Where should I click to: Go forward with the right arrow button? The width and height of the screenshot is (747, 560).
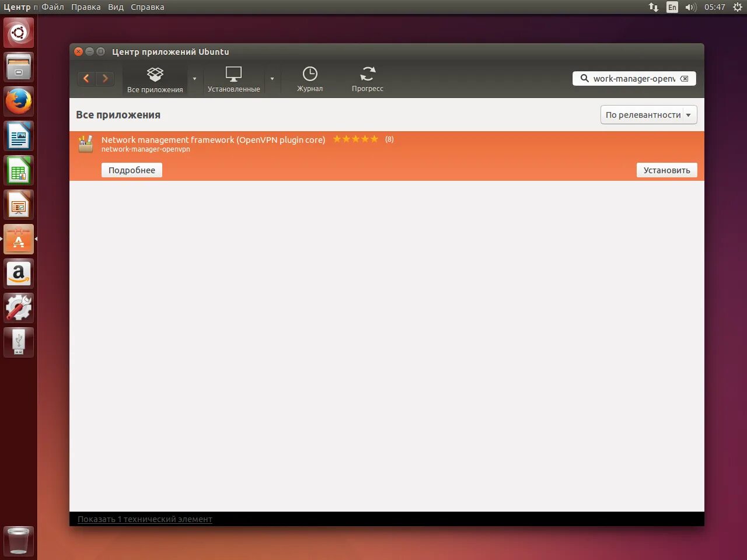[x=105, y=78]
